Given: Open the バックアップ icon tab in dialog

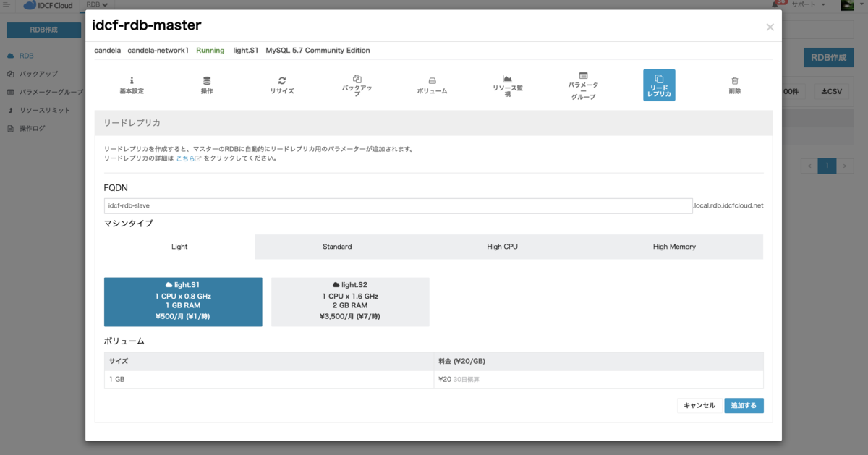Looking at the screenshot, I should pyautogui.click(x=357, y=85).
